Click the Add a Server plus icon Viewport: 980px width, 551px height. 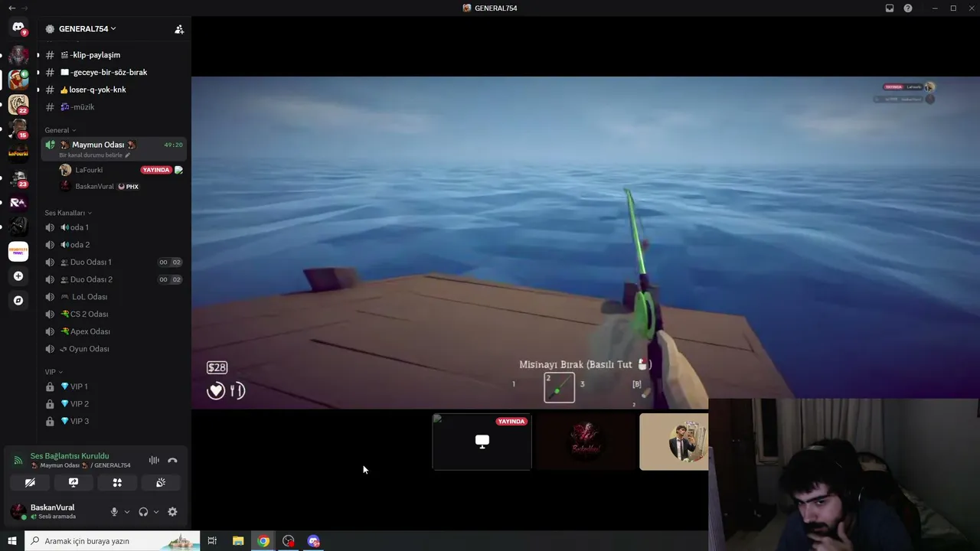point(18,276)
